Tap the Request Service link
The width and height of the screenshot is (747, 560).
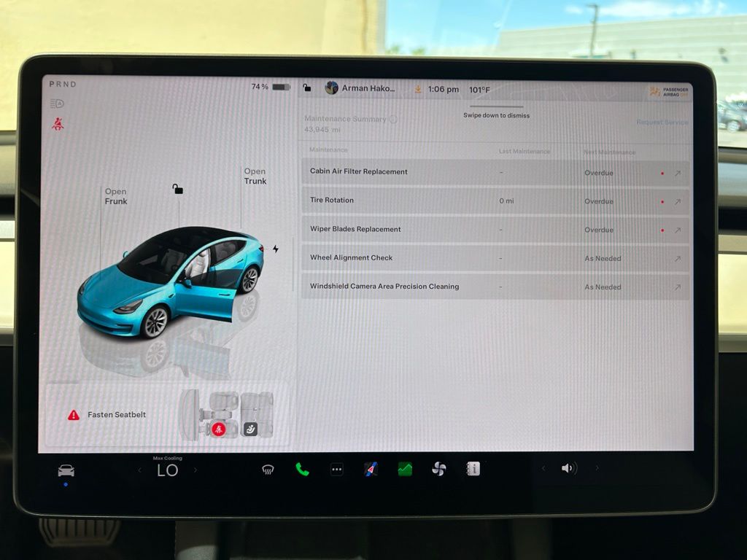(662, 122)
